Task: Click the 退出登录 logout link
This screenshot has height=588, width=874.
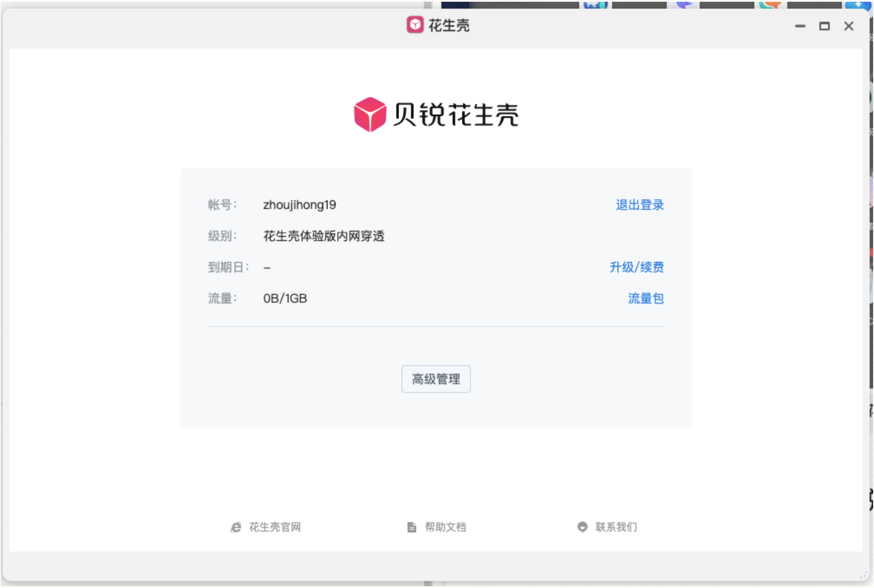Action: [x=639, y=205]
